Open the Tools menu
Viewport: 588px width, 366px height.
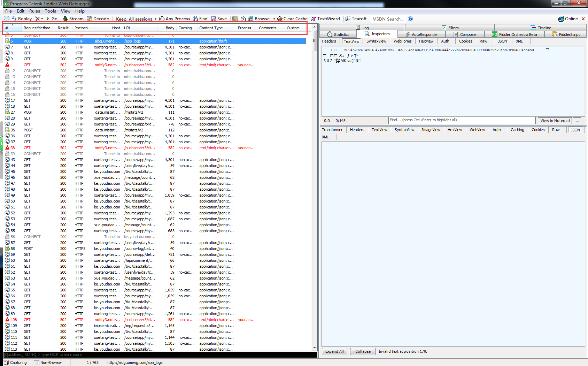click(x=51, y=11)
